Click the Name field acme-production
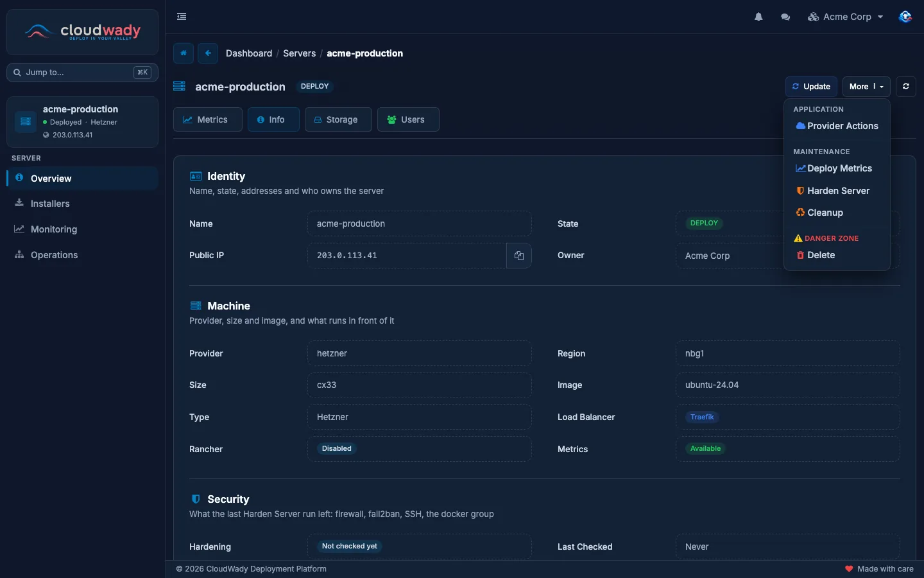The image size is (924, 578). coord(420,223)
